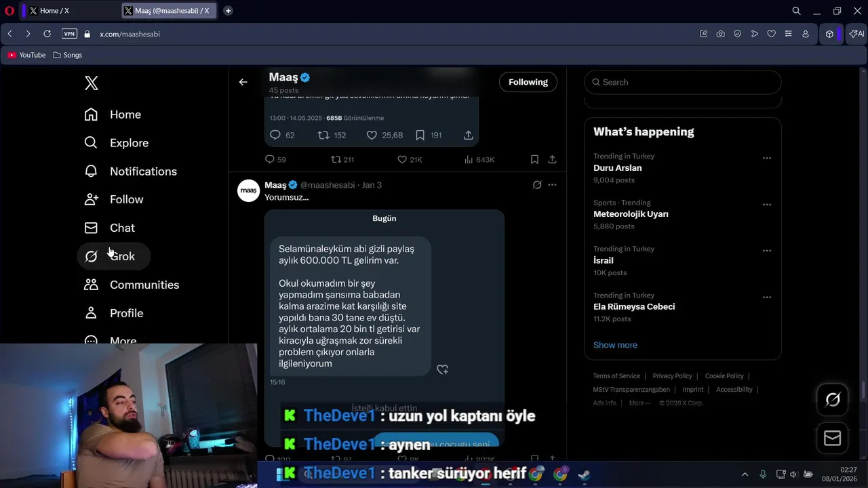Viewport: 868px width, 488px height.
Task: Open the @maashesabi handle link
Action: point(328,185)
